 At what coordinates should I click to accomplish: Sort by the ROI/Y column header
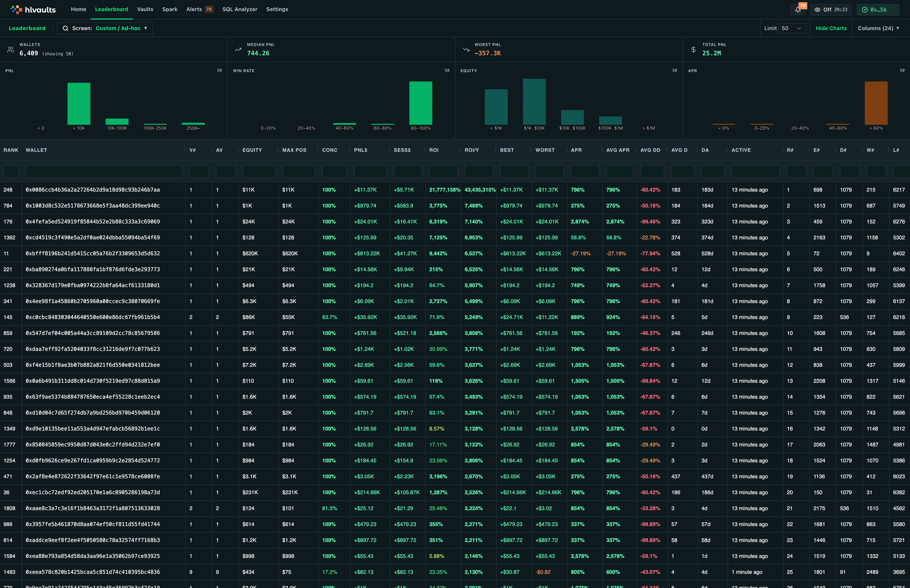coord(472,150)
